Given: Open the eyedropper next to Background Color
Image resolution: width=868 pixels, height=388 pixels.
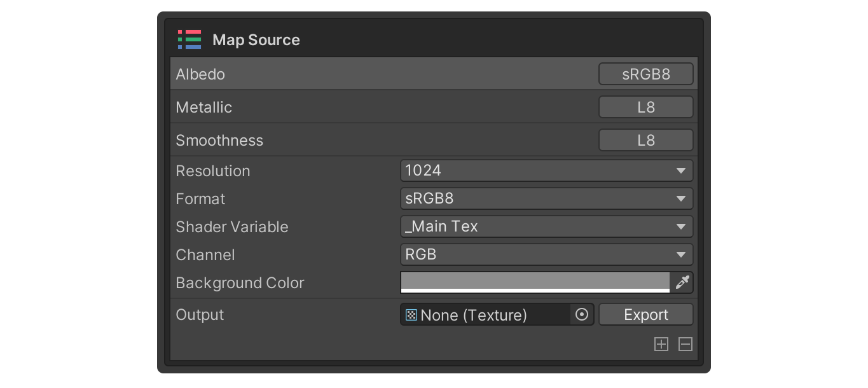Looking at the screenshot, I should 682,282.
